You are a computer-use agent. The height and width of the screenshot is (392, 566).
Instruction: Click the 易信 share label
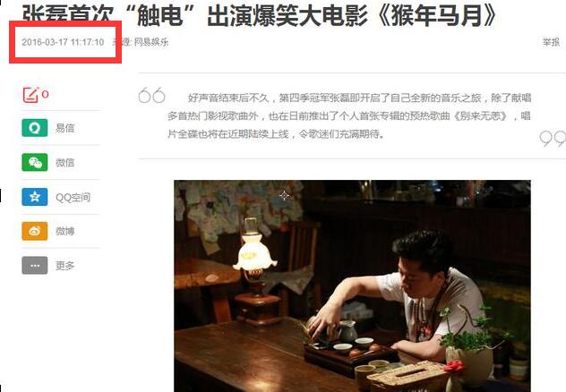point(65,128)
